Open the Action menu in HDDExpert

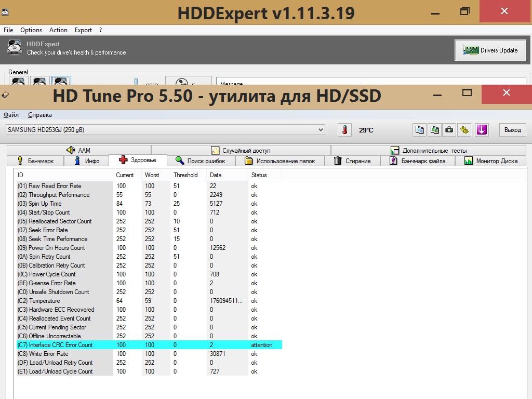click(58, 30)
